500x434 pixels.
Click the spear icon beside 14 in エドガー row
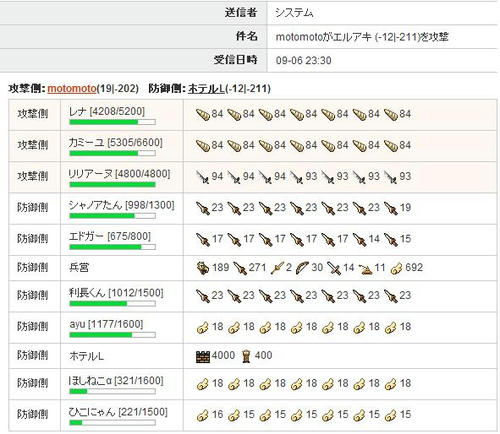click(x=359, y=239)
